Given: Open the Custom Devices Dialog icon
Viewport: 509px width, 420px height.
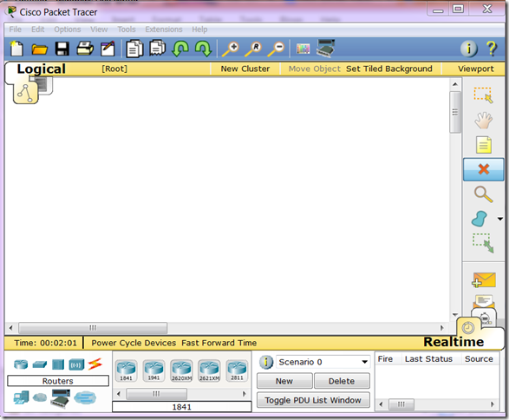Looking at the screenshot, I should click(x=325, y=49).
